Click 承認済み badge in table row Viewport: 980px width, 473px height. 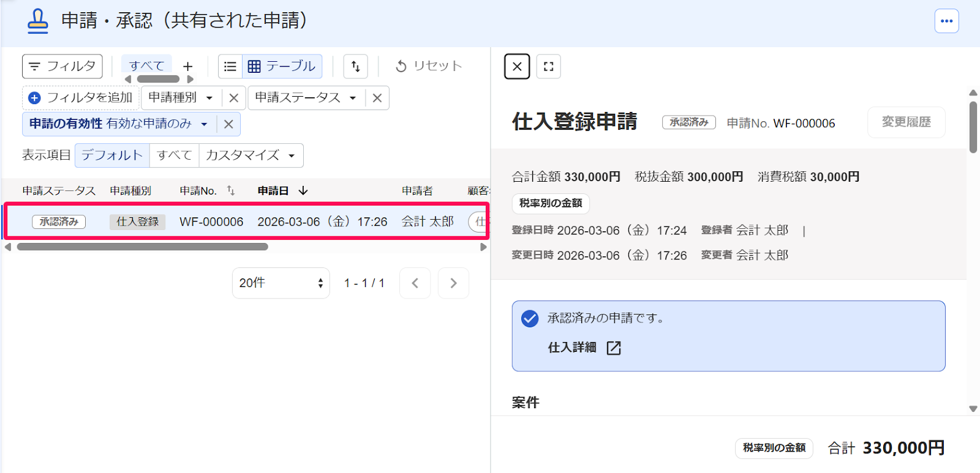pos(59,222)
